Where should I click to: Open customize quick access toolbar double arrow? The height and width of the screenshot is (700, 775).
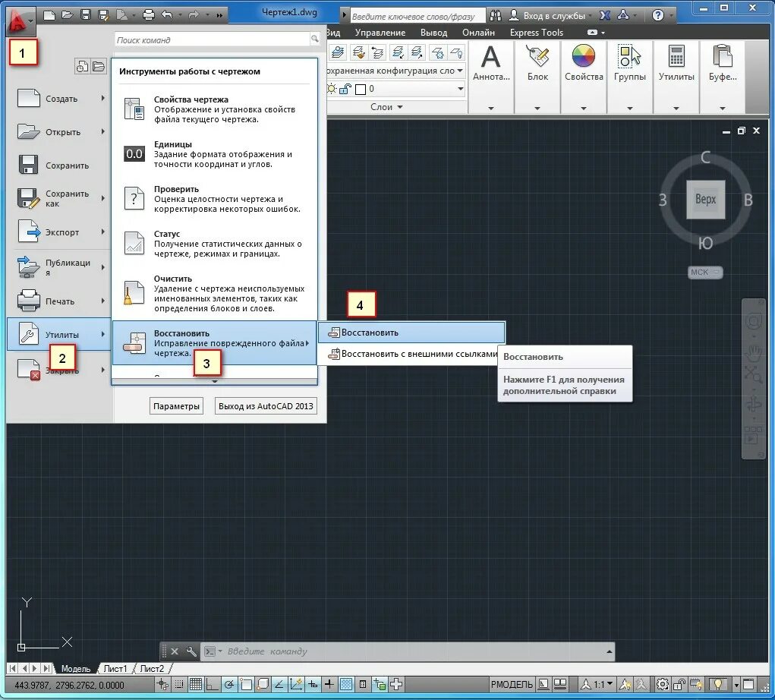pyautogui.click(x=219, y=15)
